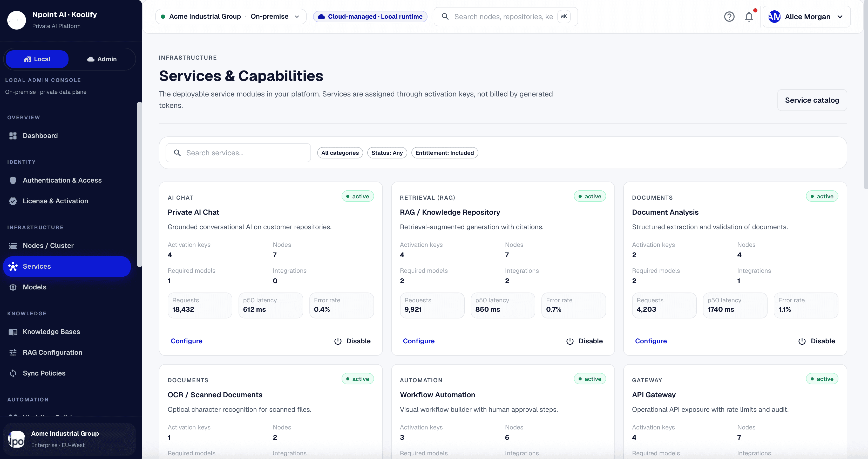Click the power icon on Private AI Chat
The image size is (868, 459).
[x=338, y=341]
